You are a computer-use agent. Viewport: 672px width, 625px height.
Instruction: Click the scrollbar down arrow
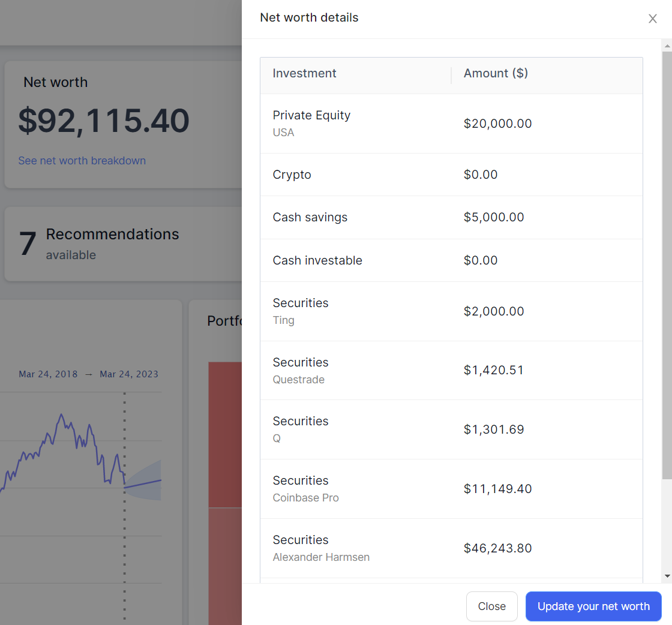(x=667, y=576)
